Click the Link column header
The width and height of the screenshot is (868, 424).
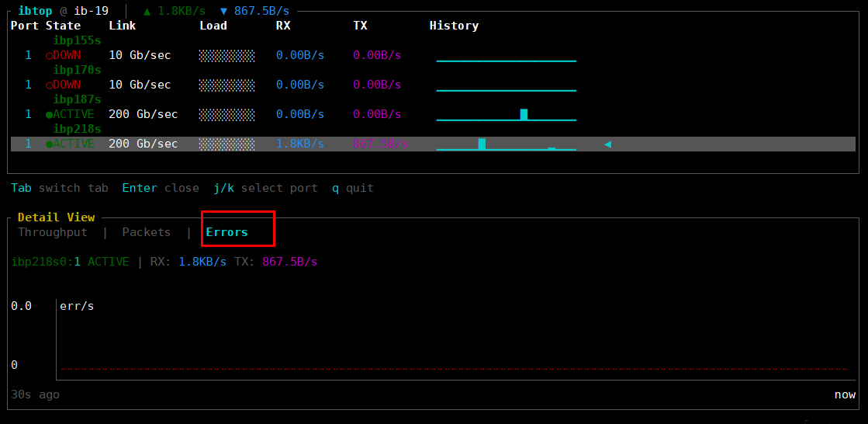[x=123, y=26]
